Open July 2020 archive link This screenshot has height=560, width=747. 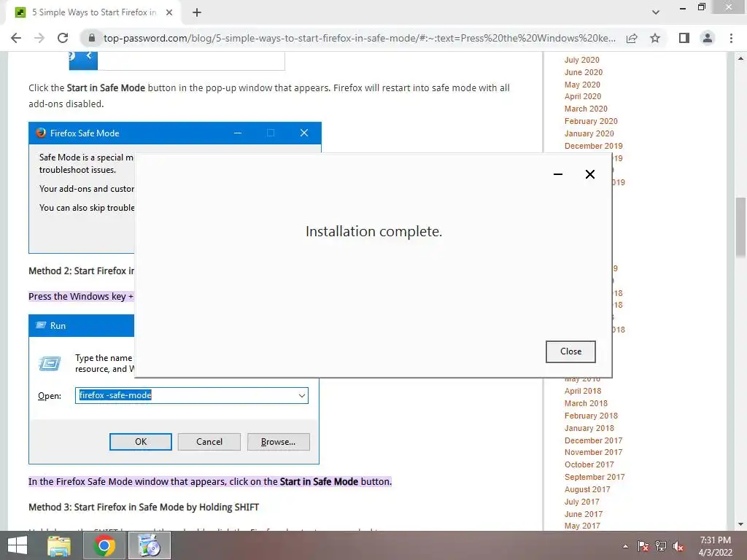[x=581, y=60]
